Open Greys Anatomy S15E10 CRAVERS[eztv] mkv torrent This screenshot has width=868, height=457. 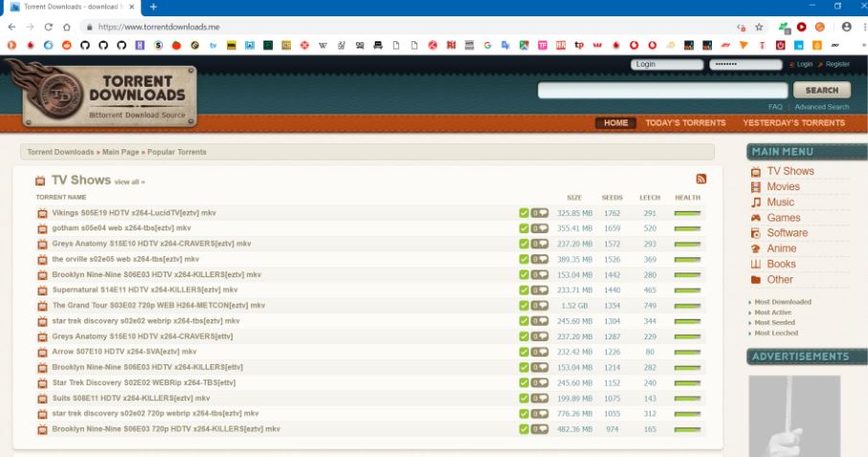point(151,244)
